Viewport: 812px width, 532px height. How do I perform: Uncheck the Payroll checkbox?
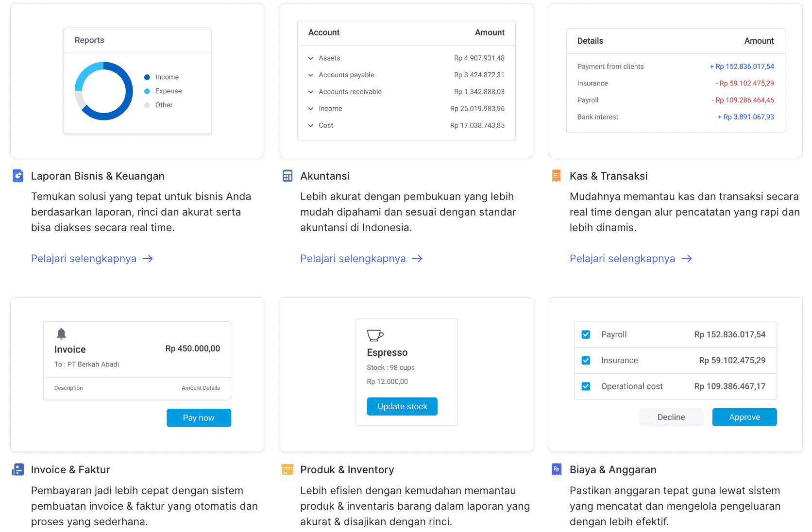coord(586,334)
